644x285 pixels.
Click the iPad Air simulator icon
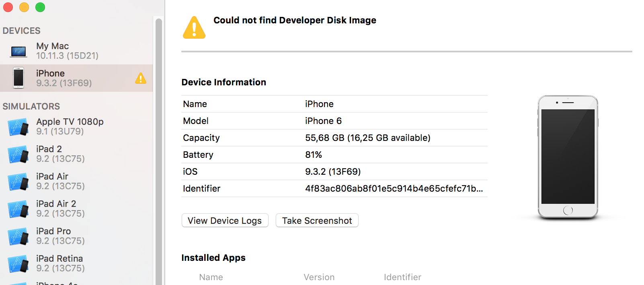pyautogui.click(x=18, y=182)
